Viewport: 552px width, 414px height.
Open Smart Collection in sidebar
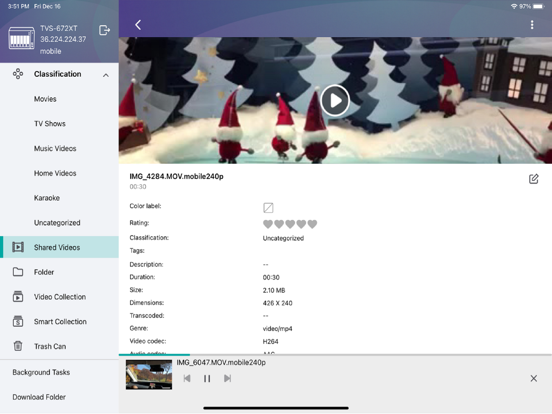[x=59, y=321]
